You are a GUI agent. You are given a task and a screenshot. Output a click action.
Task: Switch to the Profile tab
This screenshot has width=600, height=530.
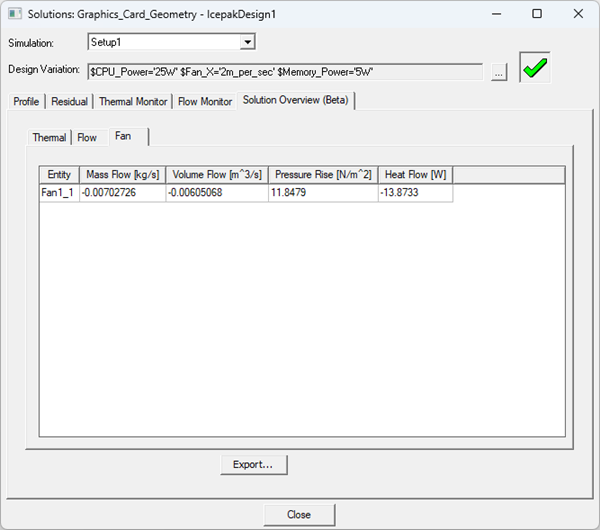pyautogui.click(x=26, y=101)
